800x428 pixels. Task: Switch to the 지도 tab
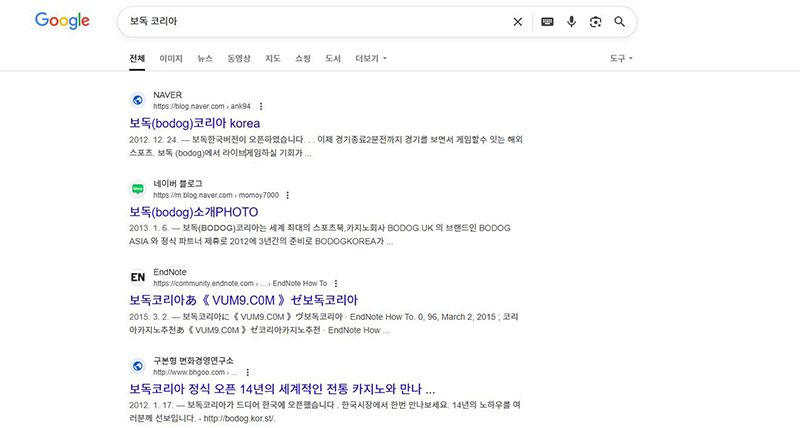click(273, 58)
